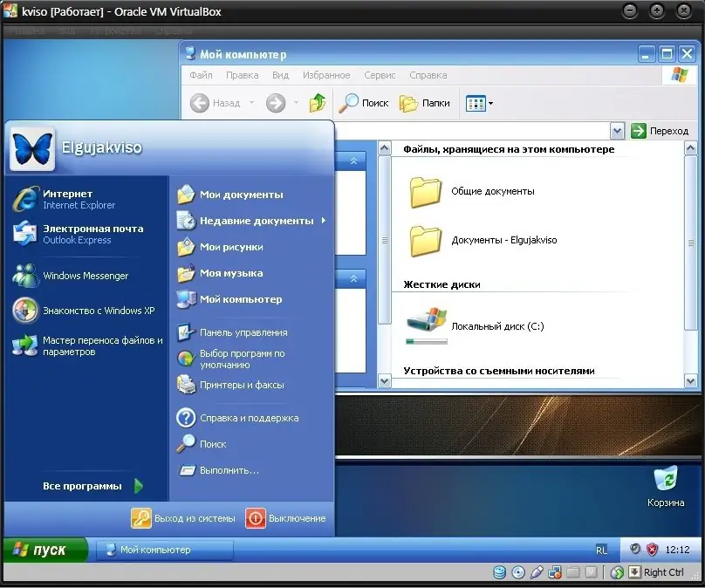The image size is (705, 588).
Task: Click the Мой компьютер window title icon
Action: coord(190,53)
